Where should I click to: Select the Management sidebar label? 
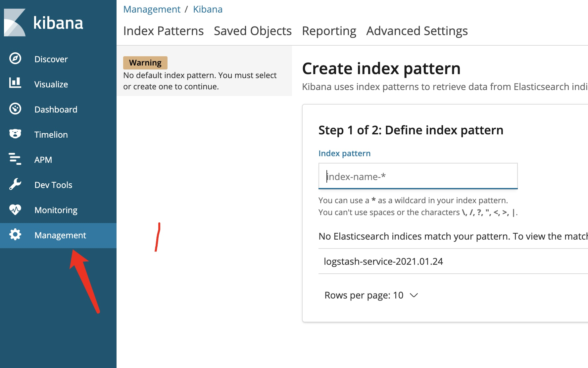(60, 235)
